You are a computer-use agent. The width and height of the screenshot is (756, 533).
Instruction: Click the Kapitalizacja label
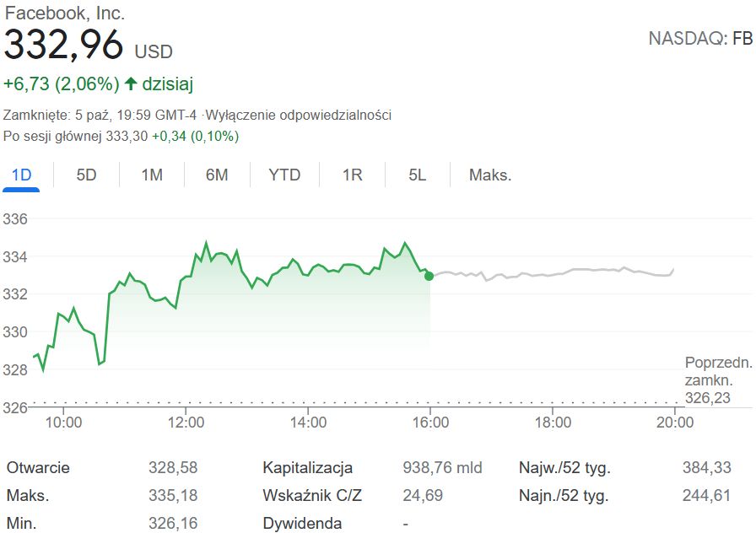(x=307, y=467)
